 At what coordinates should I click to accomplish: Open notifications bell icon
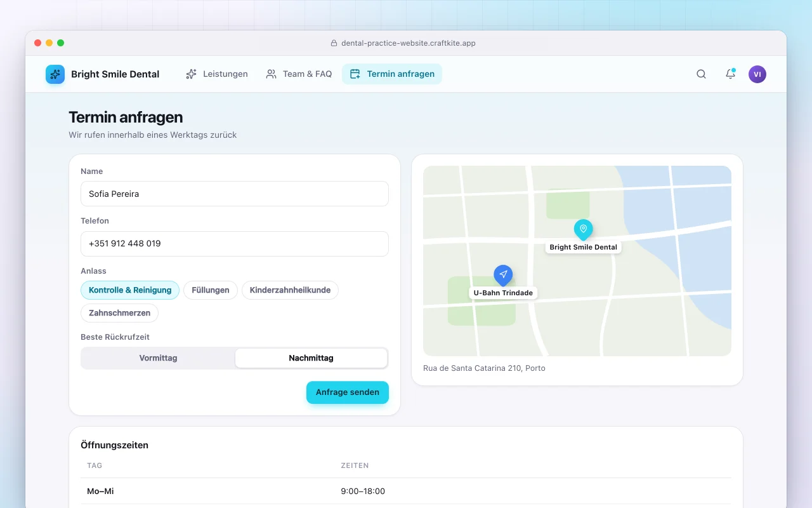tap(730, 74)
